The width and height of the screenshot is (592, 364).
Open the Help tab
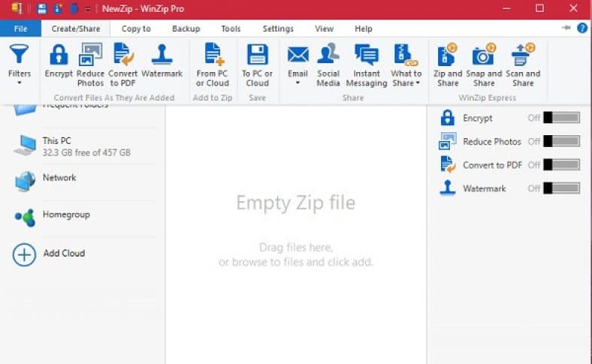363,29
